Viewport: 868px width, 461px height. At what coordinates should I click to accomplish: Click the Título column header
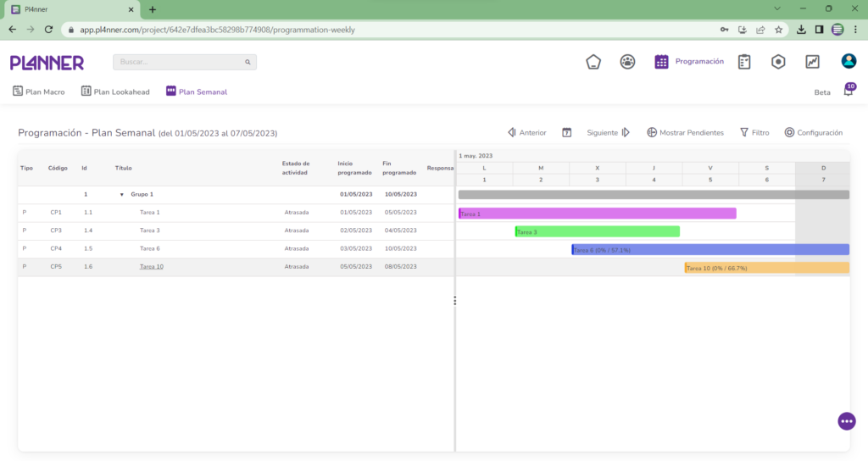coord(124,169)
